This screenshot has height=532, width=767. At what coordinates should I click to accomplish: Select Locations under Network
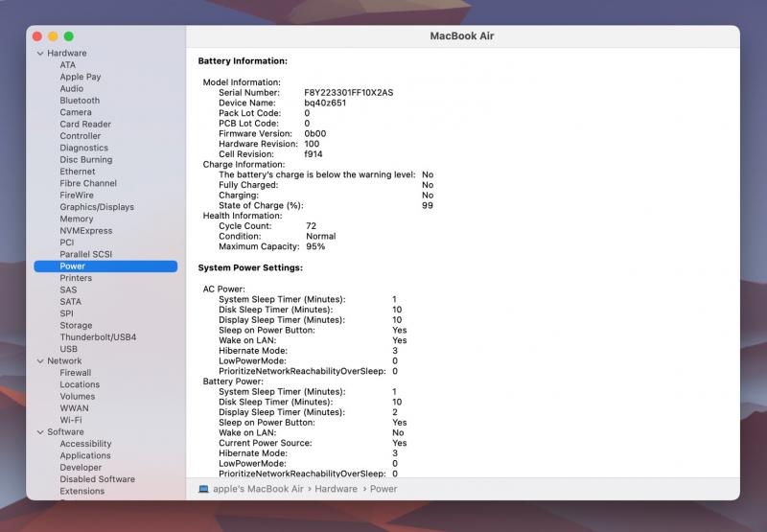point(80,384)
